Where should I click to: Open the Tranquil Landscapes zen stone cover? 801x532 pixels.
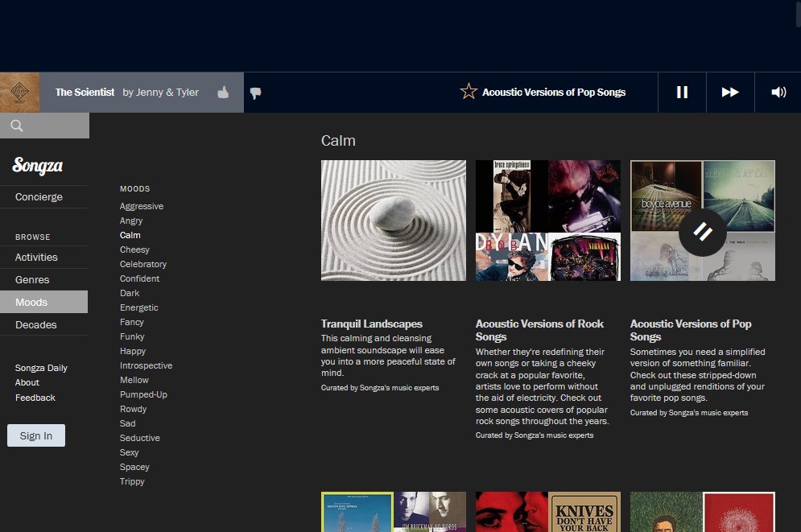click(394, 221)
